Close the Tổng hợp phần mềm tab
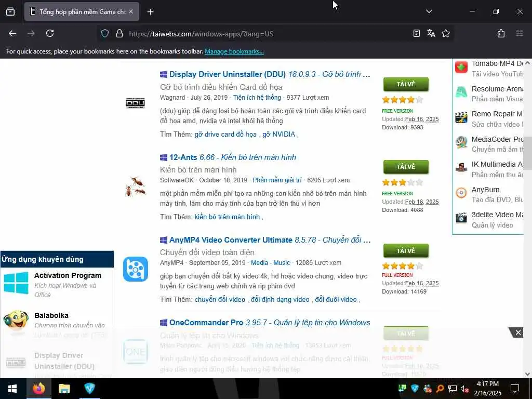532x399 pixels. coord(131,12)
